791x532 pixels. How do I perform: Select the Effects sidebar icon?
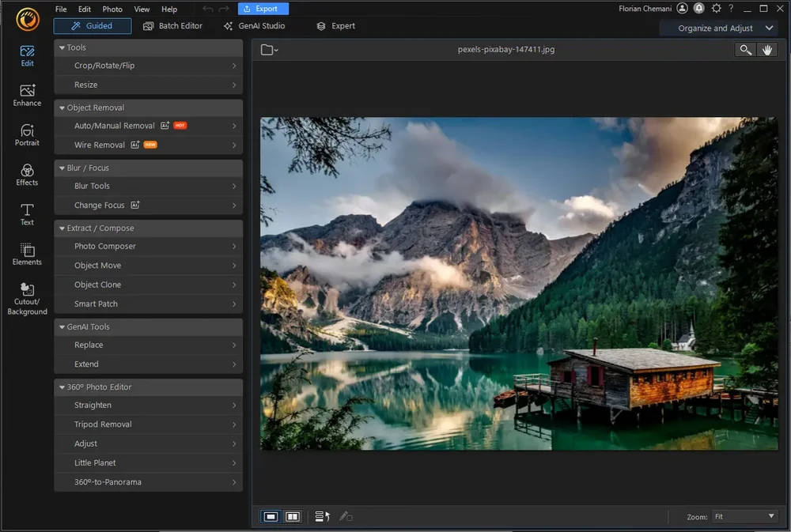[x=26, y=175]
